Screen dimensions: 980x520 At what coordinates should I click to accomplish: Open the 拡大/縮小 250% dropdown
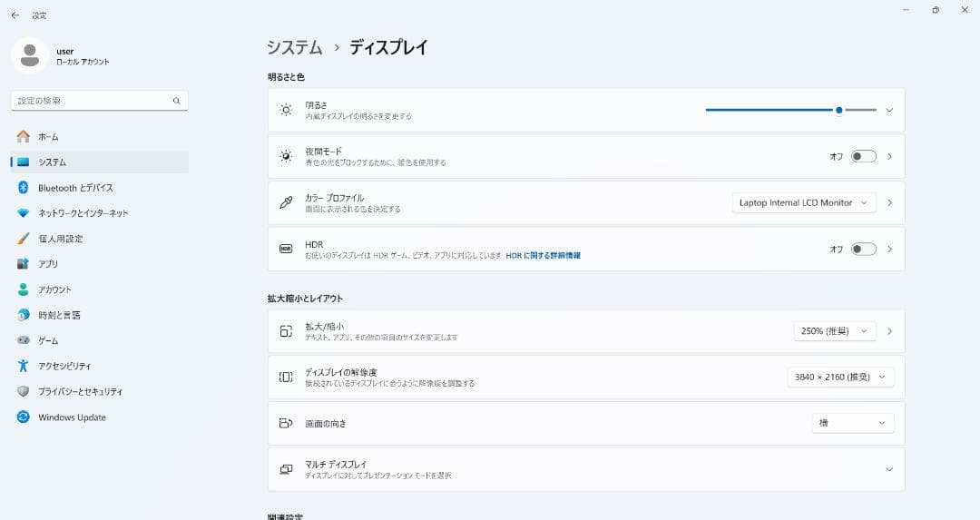coord(834,331)
